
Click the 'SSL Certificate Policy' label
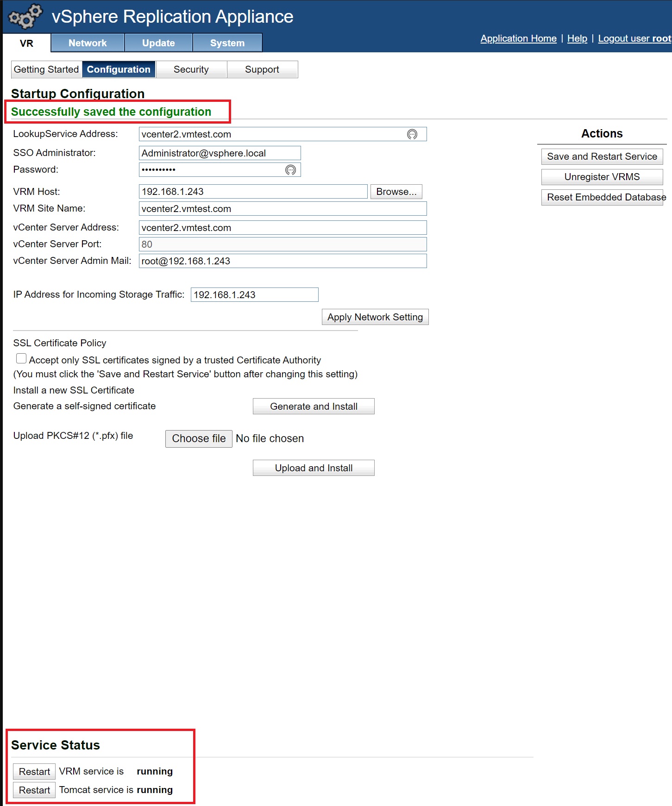(x=60, y=343)
